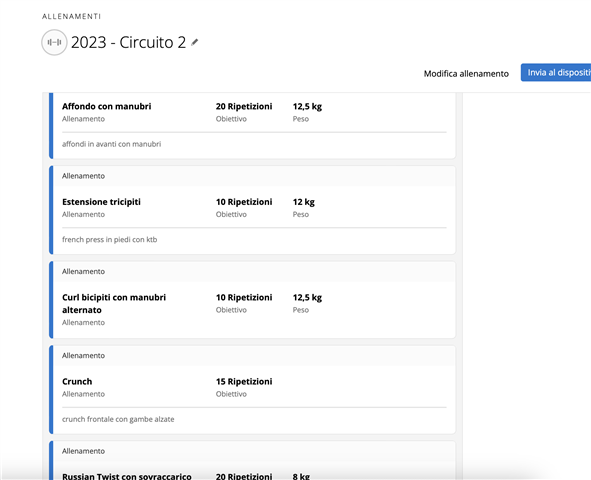
Task: Select the Estensione tricipiti exercise
Action: tap(101, 202)
